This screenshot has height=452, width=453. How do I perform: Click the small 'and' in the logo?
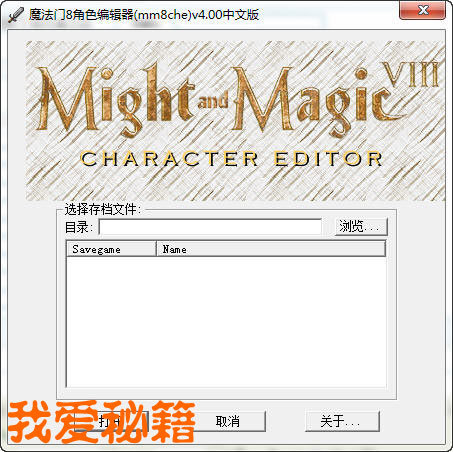pyautogui.click(x=213, y=100)
